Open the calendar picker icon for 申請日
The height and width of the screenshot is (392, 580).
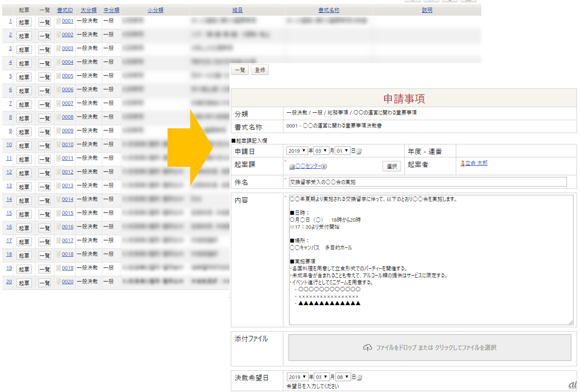(x=359, y=151)
